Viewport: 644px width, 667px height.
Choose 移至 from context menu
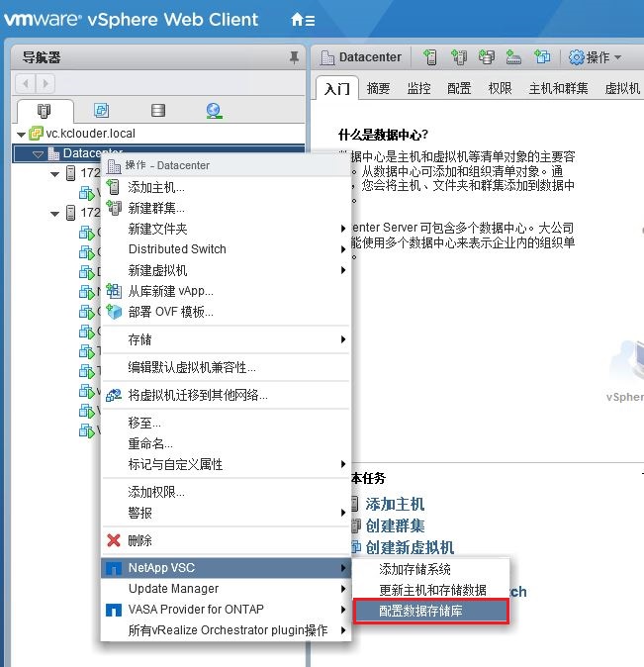227,423
